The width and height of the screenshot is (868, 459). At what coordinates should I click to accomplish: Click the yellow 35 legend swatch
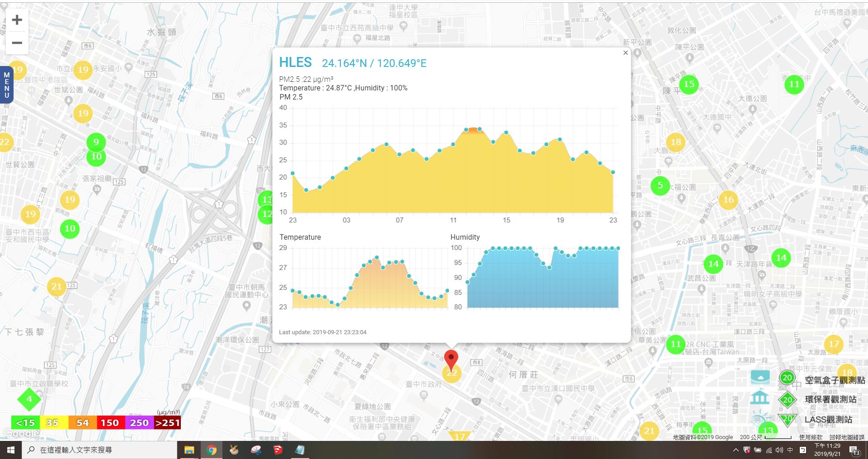pyautogui.click(x=54, y=423)
